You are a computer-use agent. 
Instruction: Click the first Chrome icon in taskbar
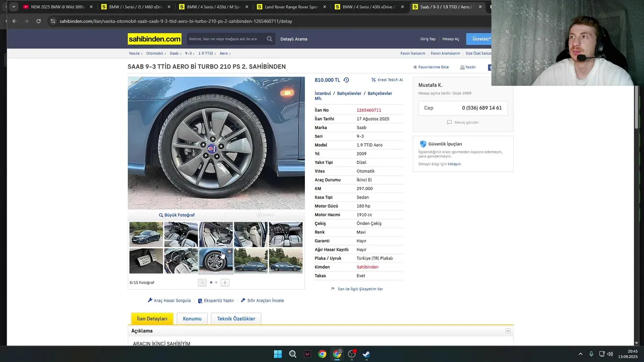click(x=322, y=354)
